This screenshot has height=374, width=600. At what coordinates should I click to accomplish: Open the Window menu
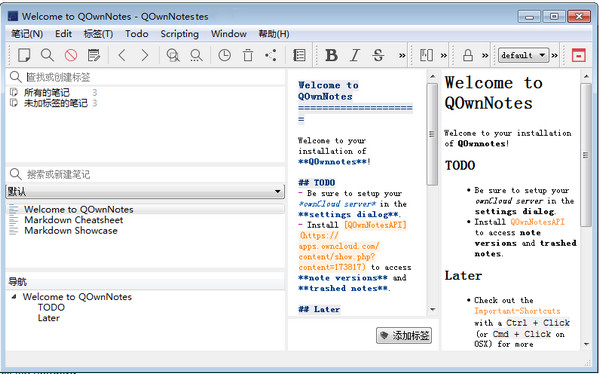[x=228, y=34]
